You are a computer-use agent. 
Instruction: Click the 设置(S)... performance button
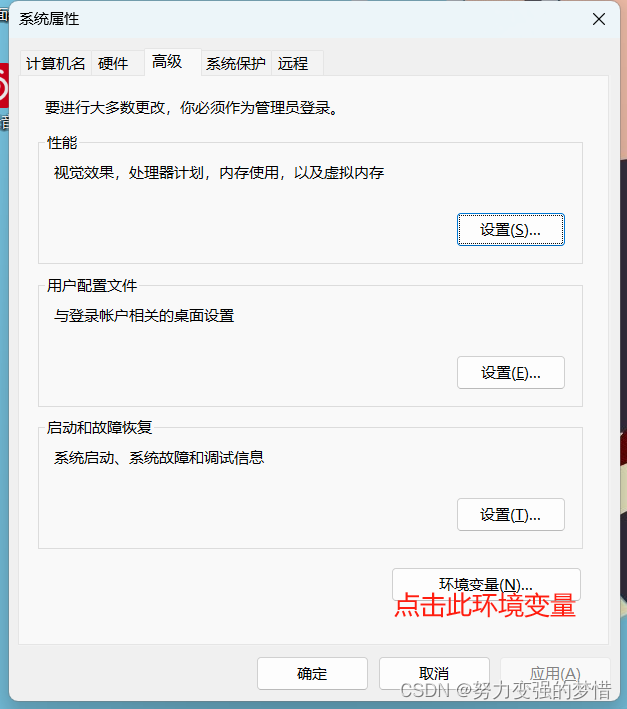coord(510,230)
